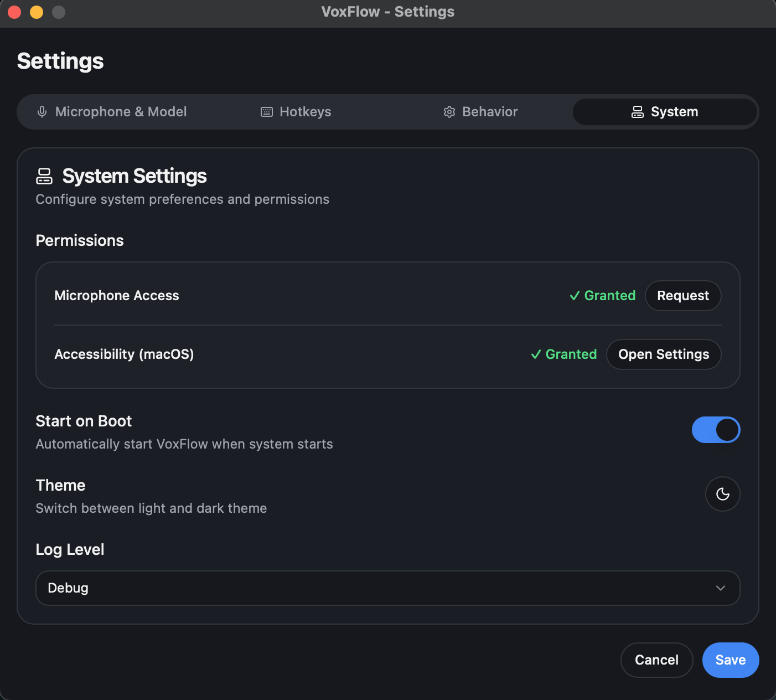Click the green checkmark beside Accessibility

(x=535, y=354)
